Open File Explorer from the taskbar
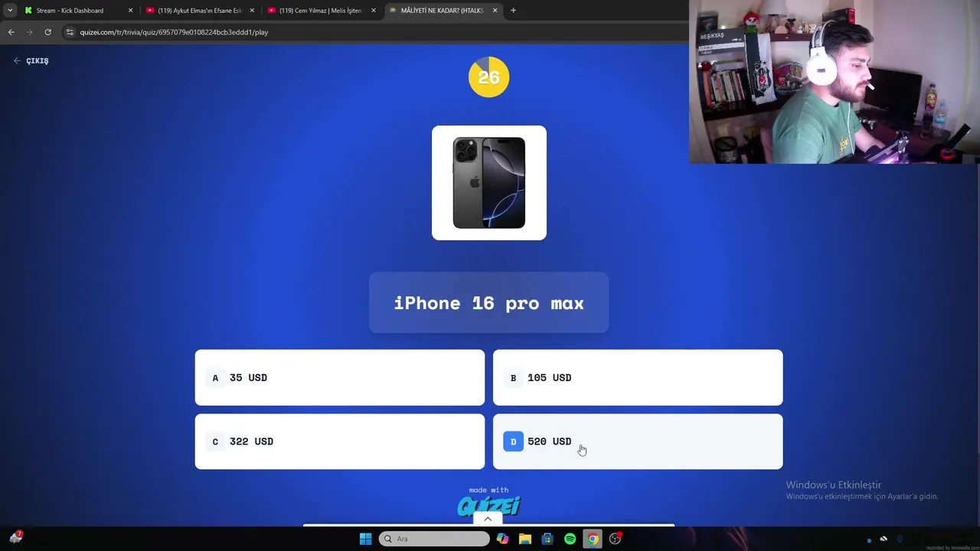The width and height of the screenshot is (980, 551). click(x=524, y=539)
